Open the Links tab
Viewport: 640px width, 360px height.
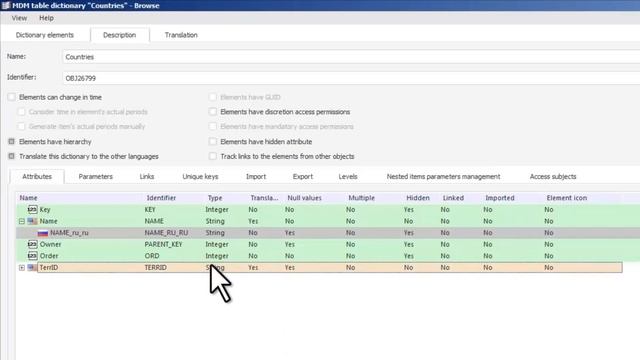(x=147, y=177)
